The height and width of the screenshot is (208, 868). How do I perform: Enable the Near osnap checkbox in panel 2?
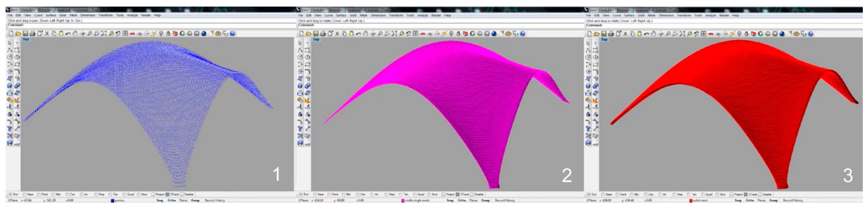point(316,195)
